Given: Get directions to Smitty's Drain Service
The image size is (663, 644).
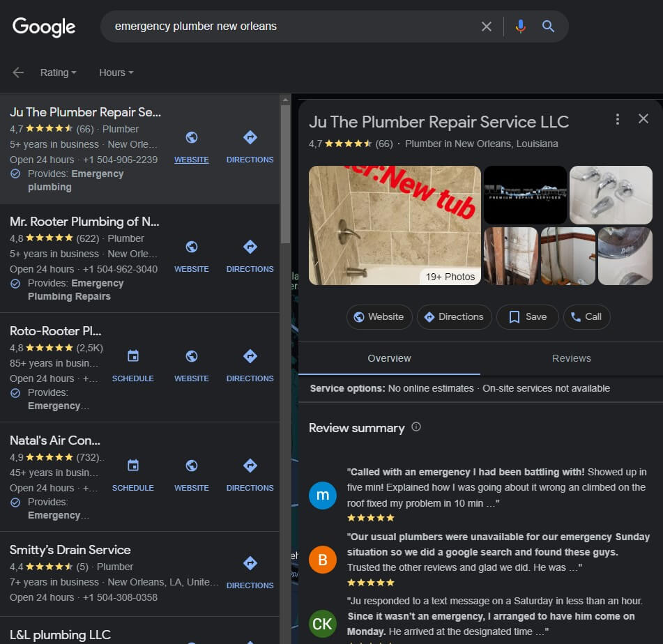Looking at the screenshot, I should click(250, 571).
